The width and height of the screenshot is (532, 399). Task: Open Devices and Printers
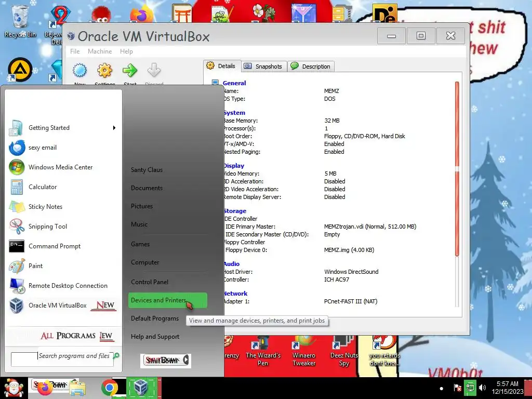tap(168, 300)
